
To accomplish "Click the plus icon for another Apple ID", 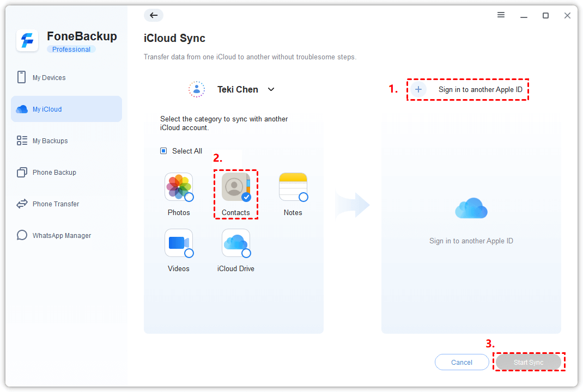I will click(418, 89).
